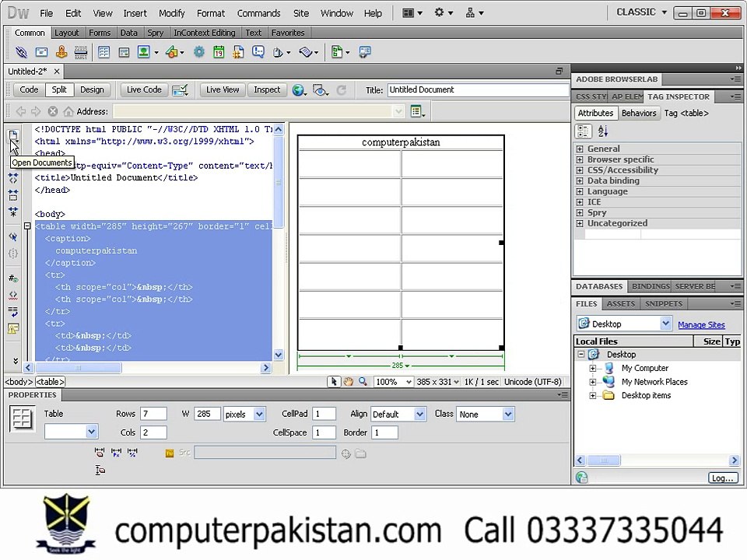747x560 pixels.
Task: Switch to the Snippets panel tab
Action: (663, 304)
